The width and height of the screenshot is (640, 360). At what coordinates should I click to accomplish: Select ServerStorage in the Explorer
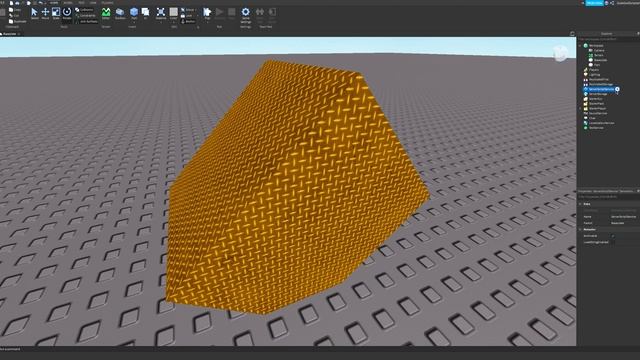click(598, 94)
